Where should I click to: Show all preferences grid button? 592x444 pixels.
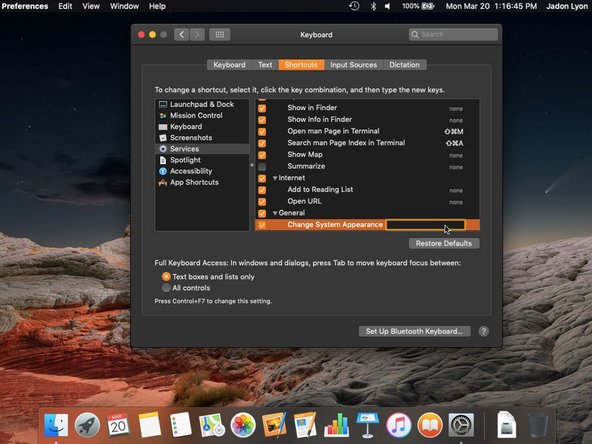point(220,35)
